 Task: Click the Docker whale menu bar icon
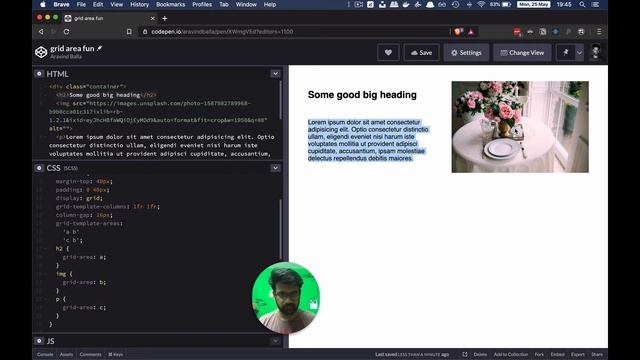[406, 4]
